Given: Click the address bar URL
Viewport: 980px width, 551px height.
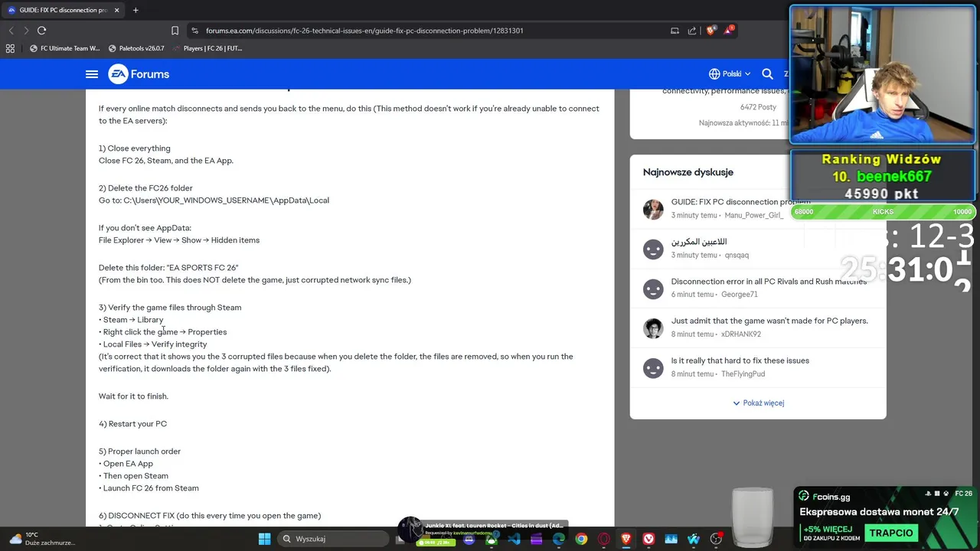Looking at the screenshot, I should pos(364,31).
